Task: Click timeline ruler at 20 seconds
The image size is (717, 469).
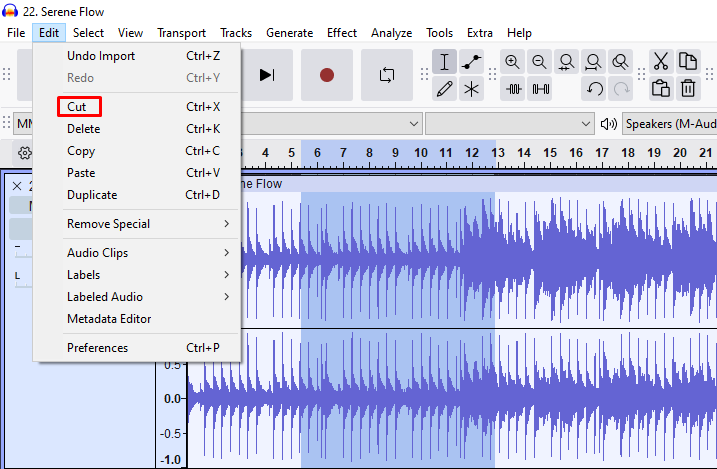Action: point(680,153)
